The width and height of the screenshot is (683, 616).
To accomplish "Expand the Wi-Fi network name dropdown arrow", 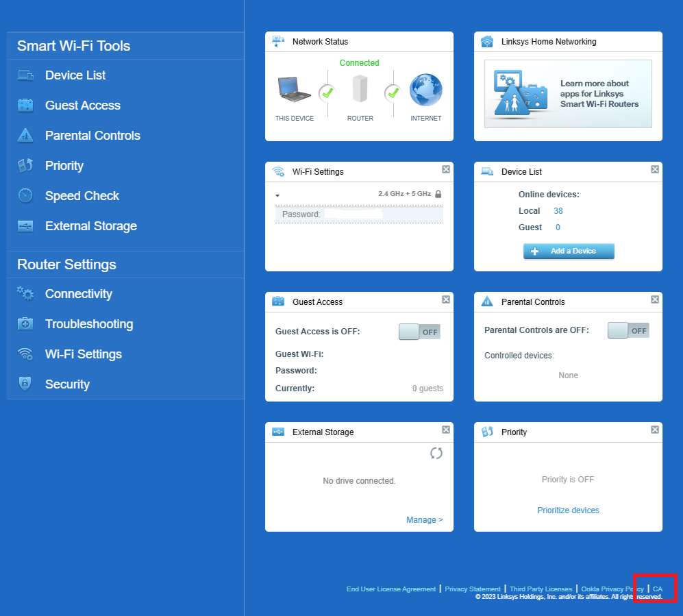I will point(277,196).
